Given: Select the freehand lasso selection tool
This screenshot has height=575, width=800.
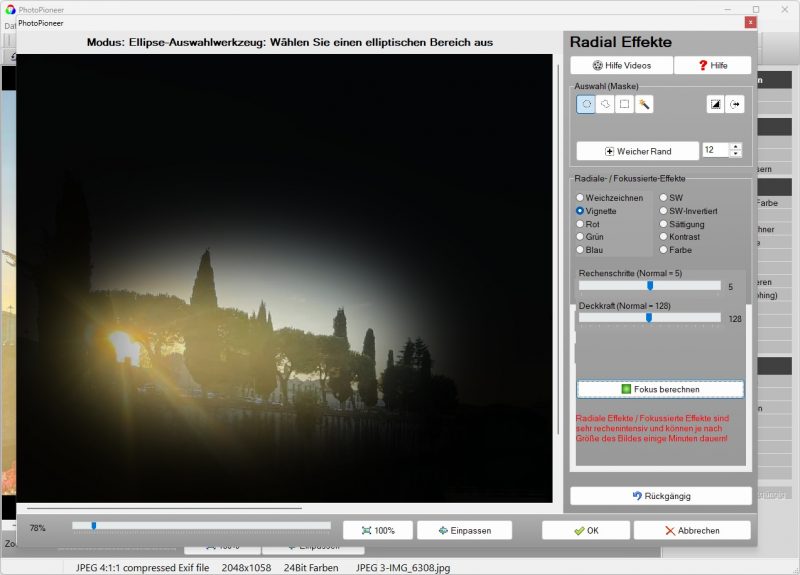Looking at the screenshot, I should pos(605,104).
